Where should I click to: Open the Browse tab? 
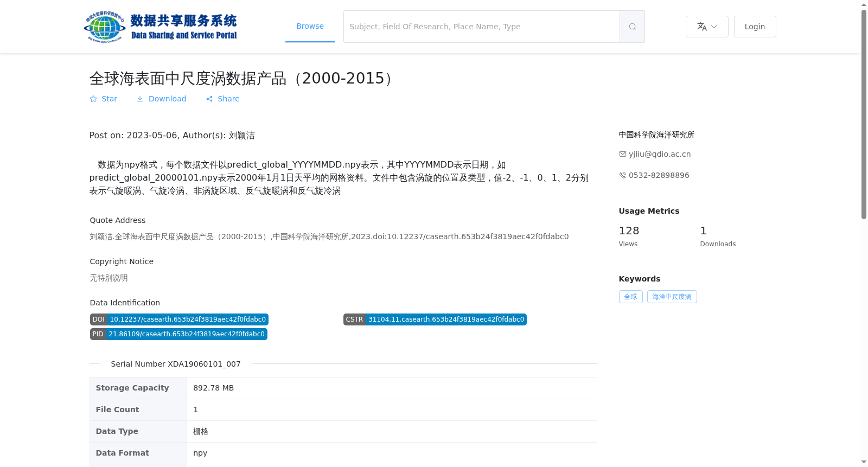pos(310,26)
